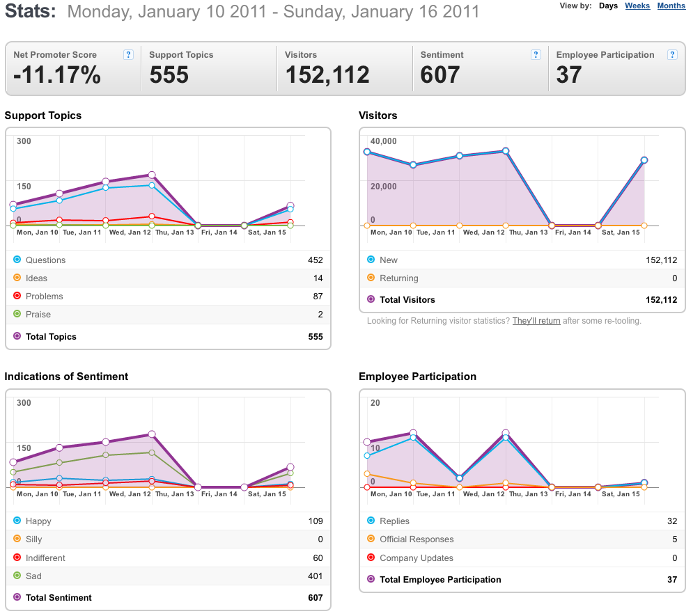This screenshot has width=700, height=616.
Task: Click Thursday peak point in Visitors chart
Action: (506, 151)
